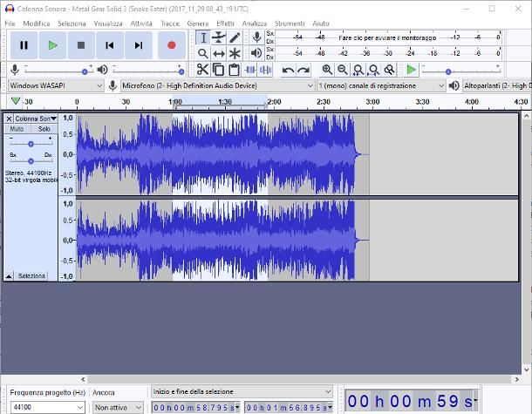532x414 pixels.
Task: Open the Tracce menu
Action: pos(170,24)
